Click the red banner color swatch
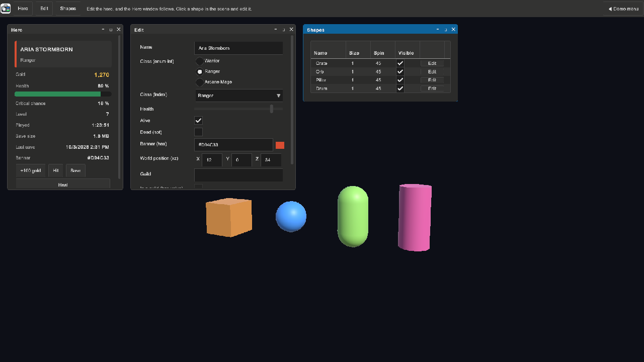Screen dimensions: 644x362 (280, 145)
